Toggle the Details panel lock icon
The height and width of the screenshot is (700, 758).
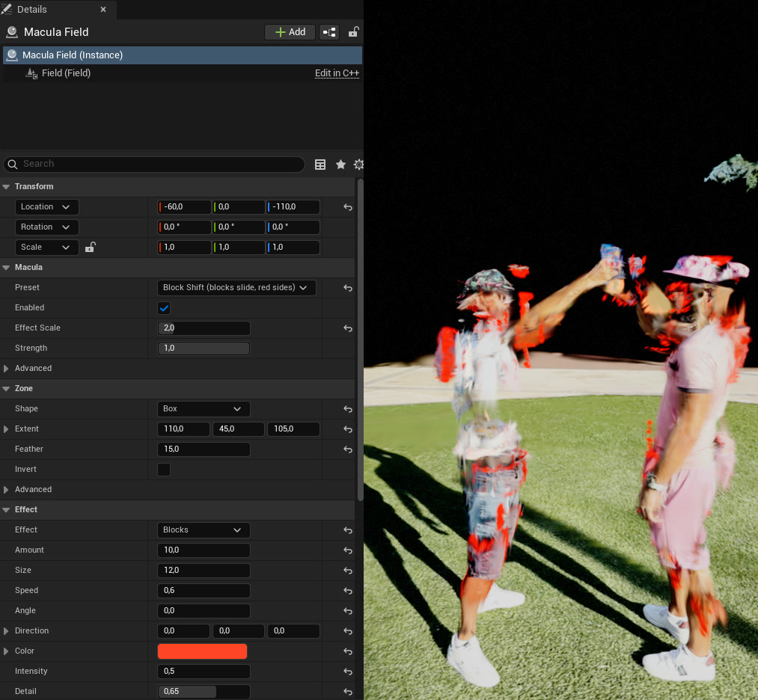pyautogui.click(x=353, y=32)
